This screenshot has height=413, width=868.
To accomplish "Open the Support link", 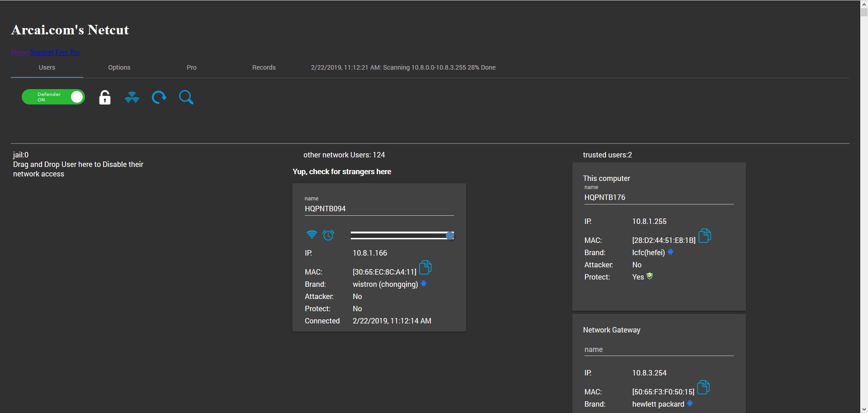I will [x=42, y=52].
